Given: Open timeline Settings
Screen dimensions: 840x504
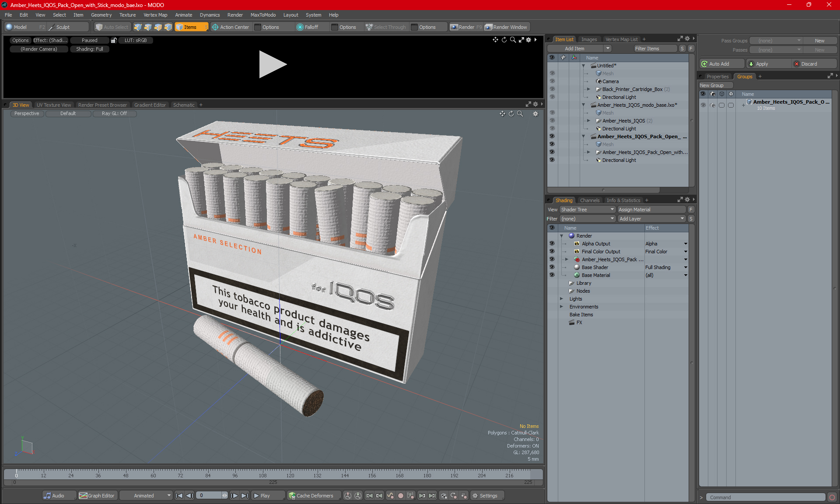Looking at the screenshot, I should (487, 496).
